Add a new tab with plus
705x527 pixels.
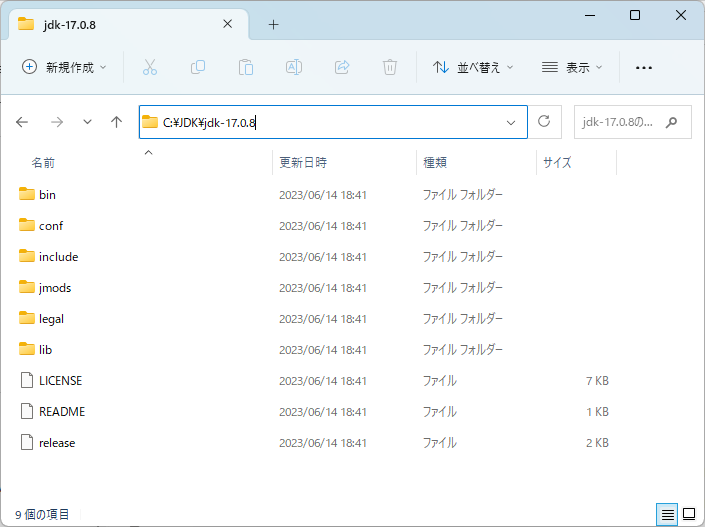(273, 25)
